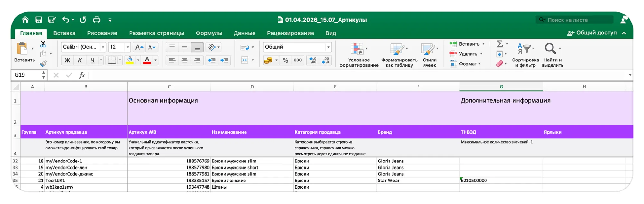The height and width of the screenshot is (204, 644).
Task: Decrease the cell indent
Action: (x=212, y=60)
